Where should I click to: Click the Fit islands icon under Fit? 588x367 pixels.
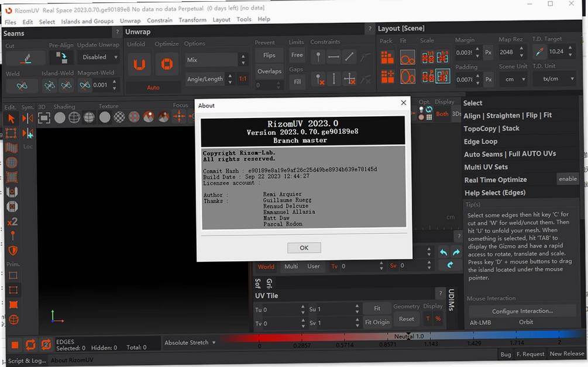407,58
